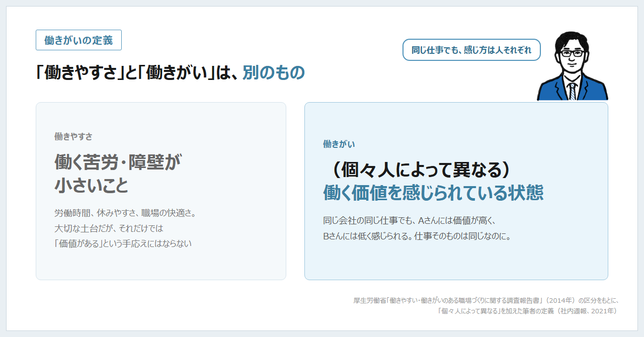Viewport: 644px width, 337px height.
Task: Click the speech bubble 同じ仕事でも、感じ方は人それぞれ
Action: [x=471, y=50]
